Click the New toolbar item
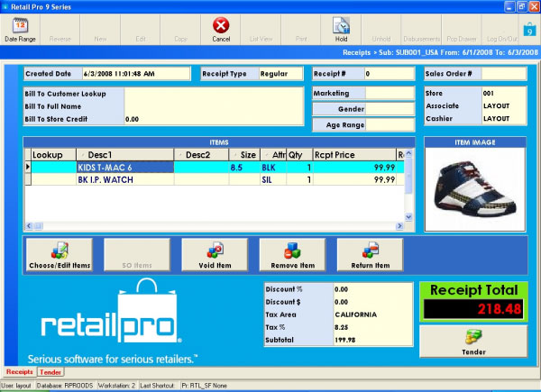This screenshot has height=392, width=541. coord(100,30)
